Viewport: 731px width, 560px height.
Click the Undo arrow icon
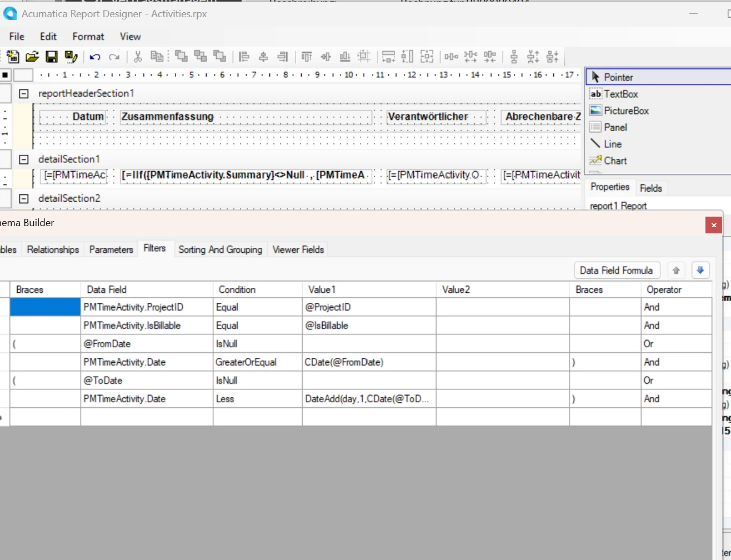click(x=95, y=57)
